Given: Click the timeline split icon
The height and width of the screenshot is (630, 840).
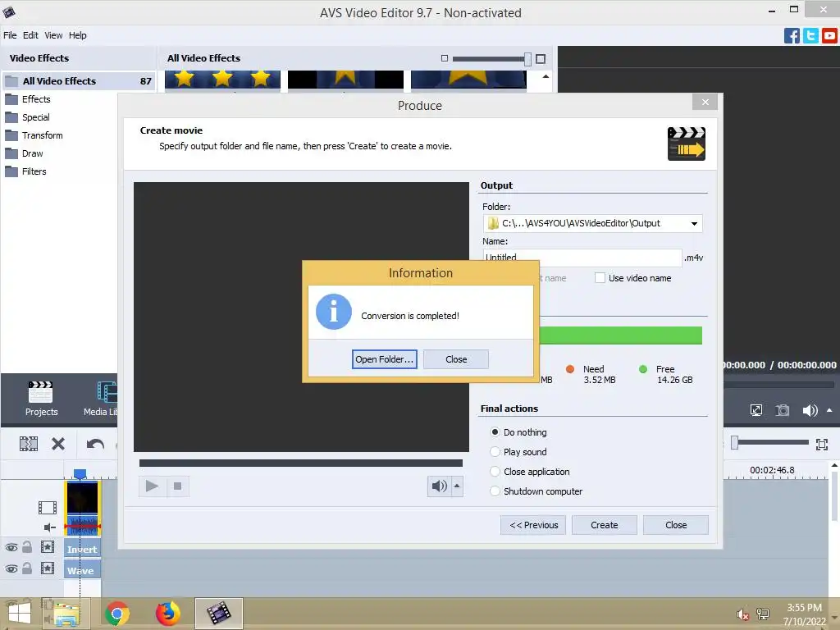Looking at the screenshot, I should click(29, 444).
